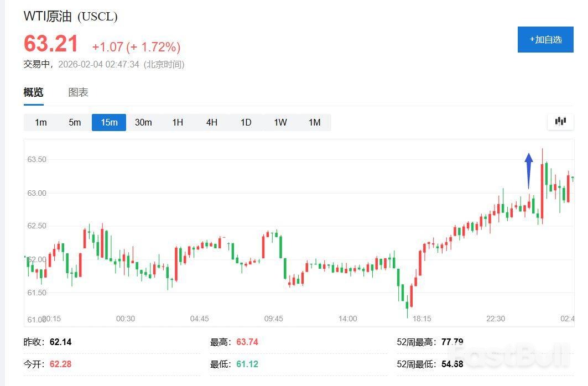Click the 62.50 price axis label
This screenshot has height=386, width=588.
[x=37, y=226]
